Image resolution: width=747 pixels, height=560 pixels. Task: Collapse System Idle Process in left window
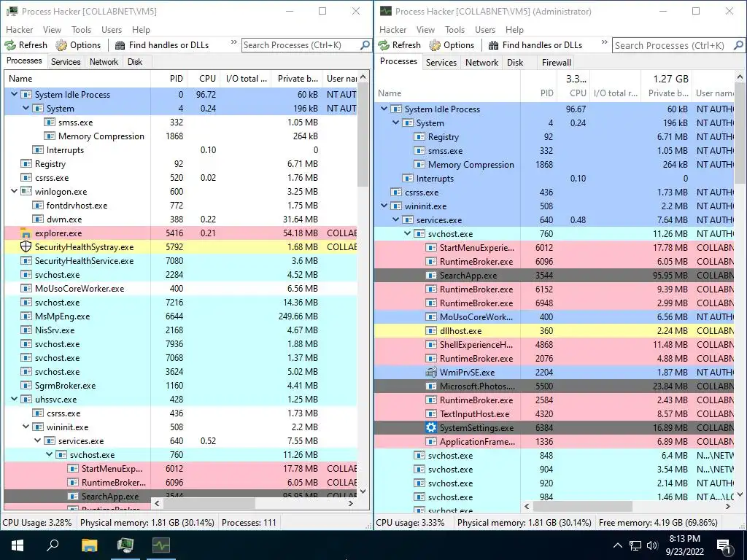click(x=15, y=94)
